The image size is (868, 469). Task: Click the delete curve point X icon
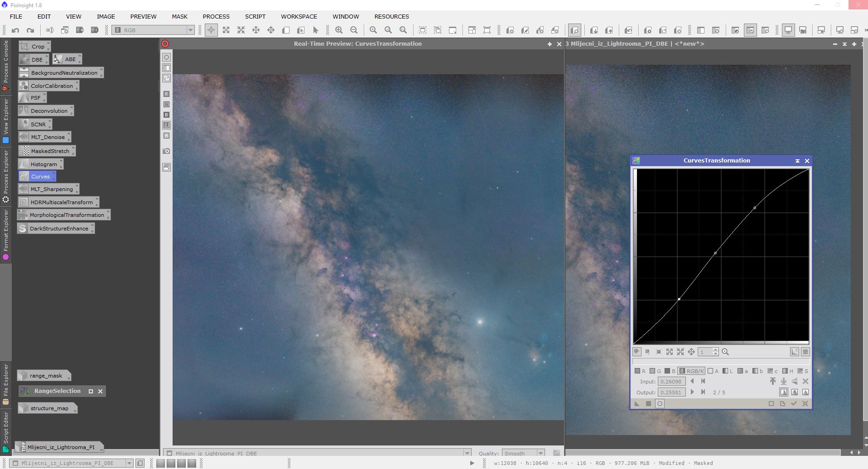pos(805,381)
